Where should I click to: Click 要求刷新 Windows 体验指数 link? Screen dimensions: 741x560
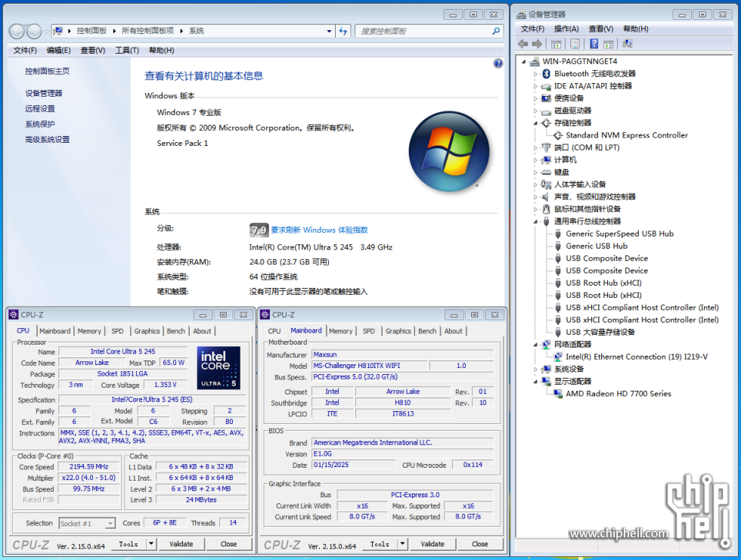[319, 230]
